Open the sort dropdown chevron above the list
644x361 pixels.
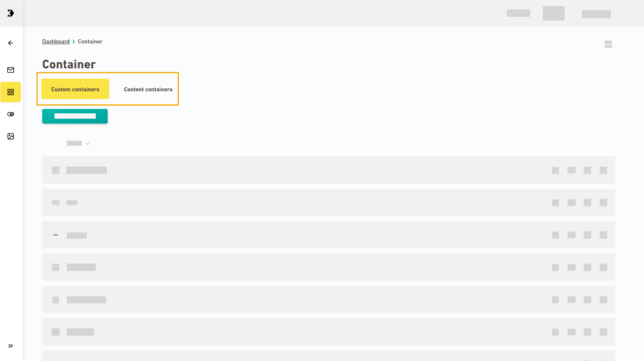pos(88,144)
